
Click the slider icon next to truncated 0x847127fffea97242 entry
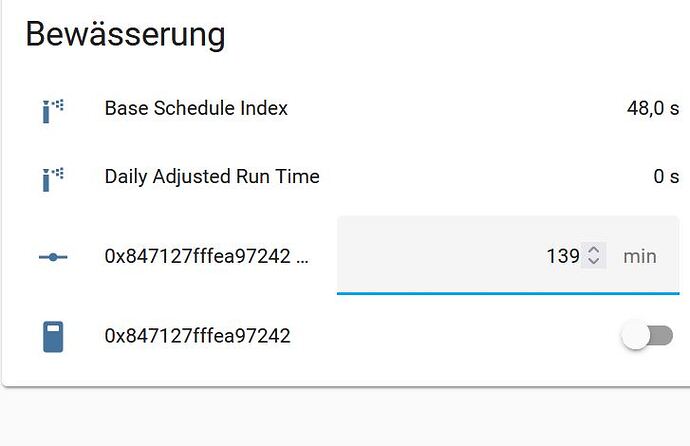(53, 257)
